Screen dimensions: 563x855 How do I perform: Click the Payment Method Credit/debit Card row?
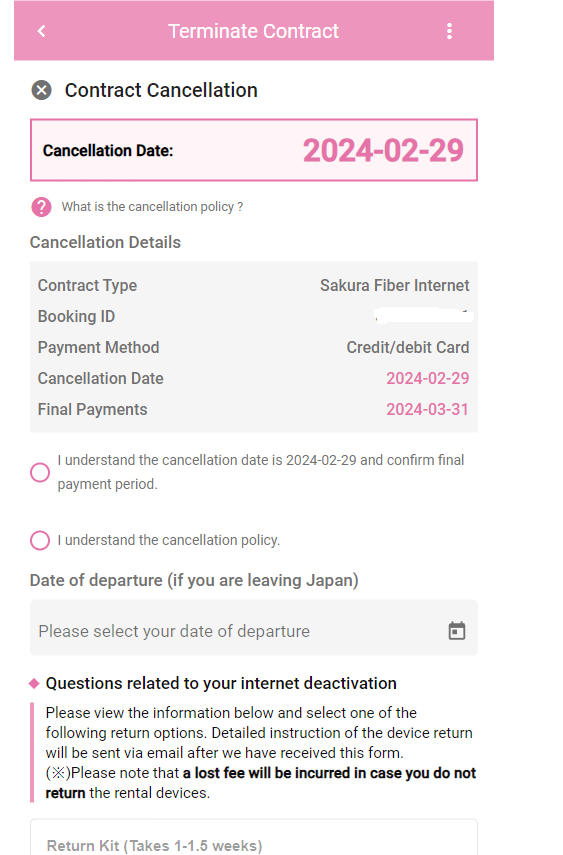[254, 347]
